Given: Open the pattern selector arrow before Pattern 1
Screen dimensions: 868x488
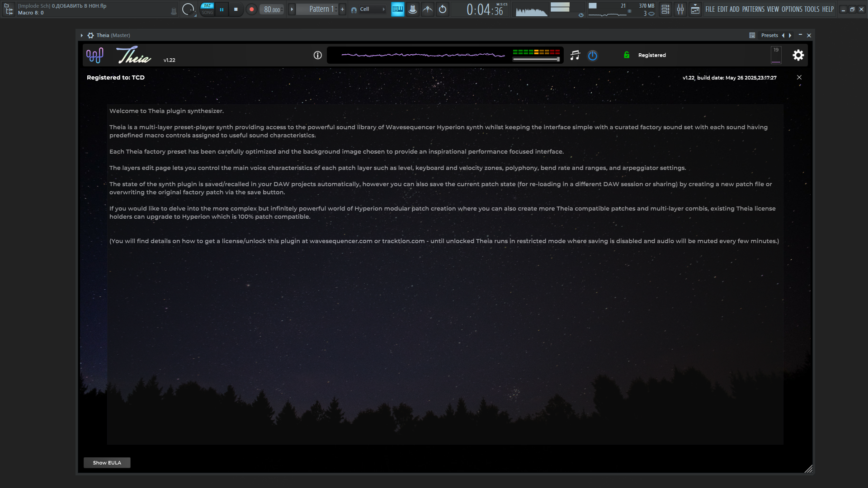Looking at the screenshot, I should 292,9.
